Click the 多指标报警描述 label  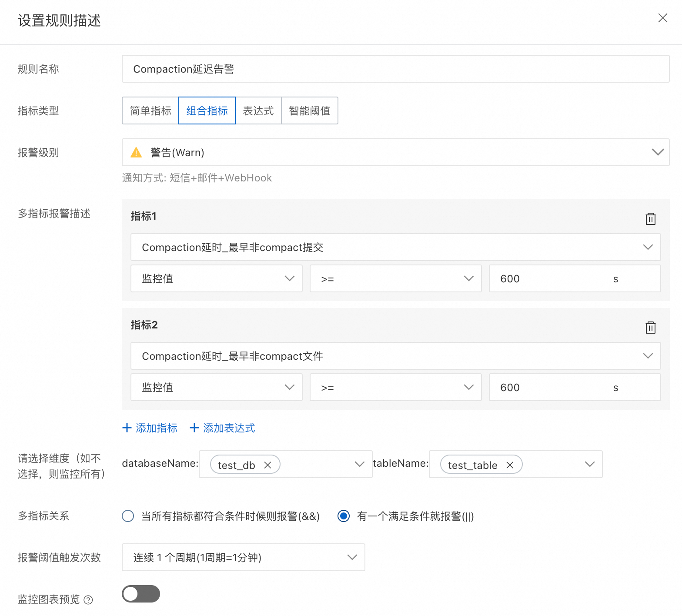[54, 214]
